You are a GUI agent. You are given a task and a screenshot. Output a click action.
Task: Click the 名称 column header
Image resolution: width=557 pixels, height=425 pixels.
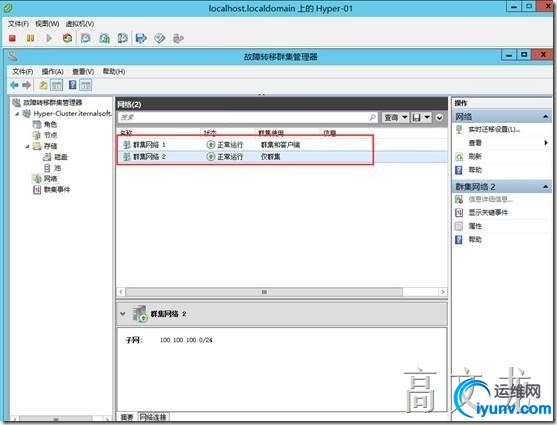pos(126,133)
